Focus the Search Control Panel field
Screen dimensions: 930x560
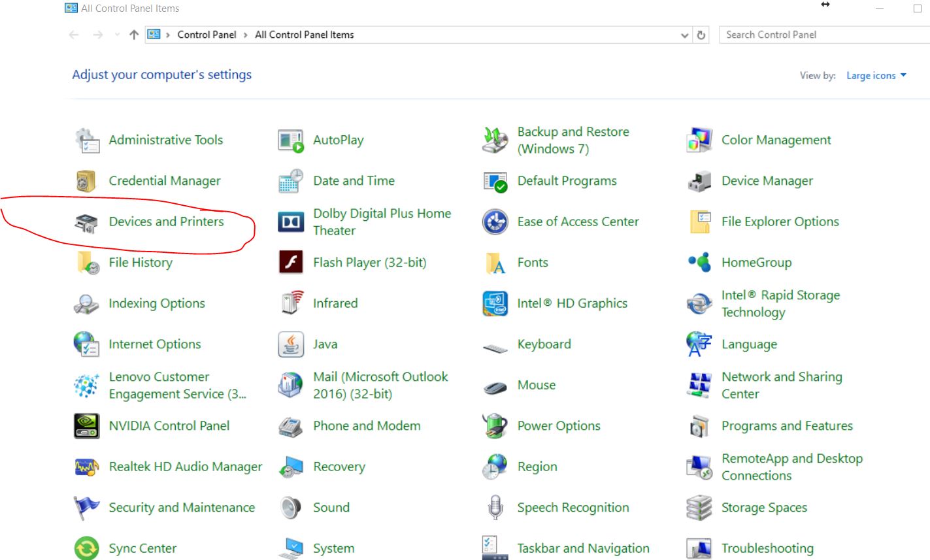tap(825, 35)
